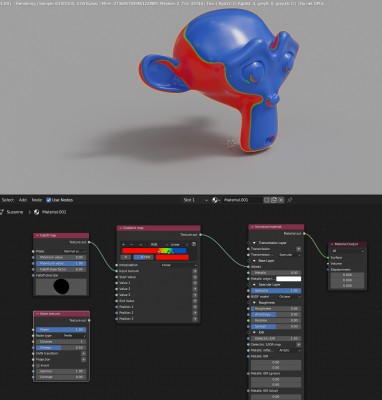382x400 pixels.
Task: Click the fake user shield icon beside material name
Action: coord(267,200)
